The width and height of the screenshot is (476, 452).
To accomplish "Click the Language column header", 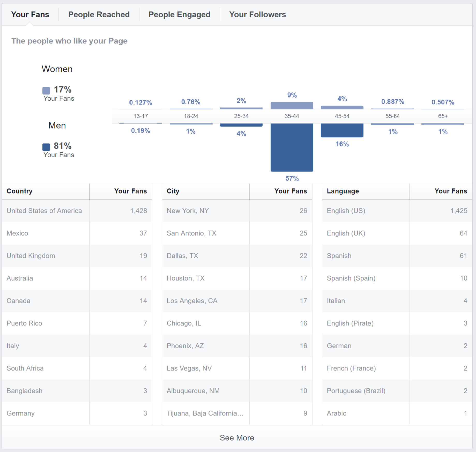I will click(x=343, y=191).
